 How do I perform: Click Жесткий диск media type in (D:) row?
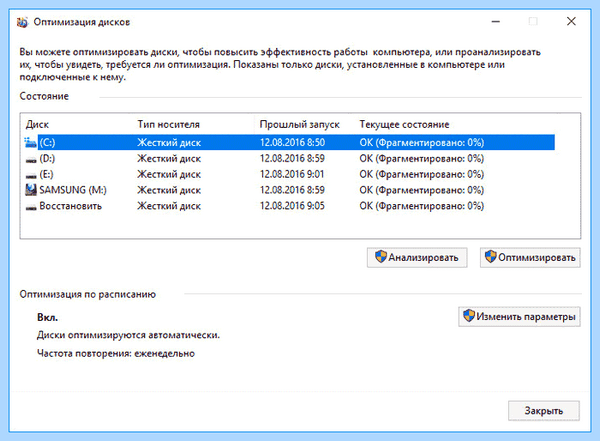pyautogui.click(x=169, y=158)
